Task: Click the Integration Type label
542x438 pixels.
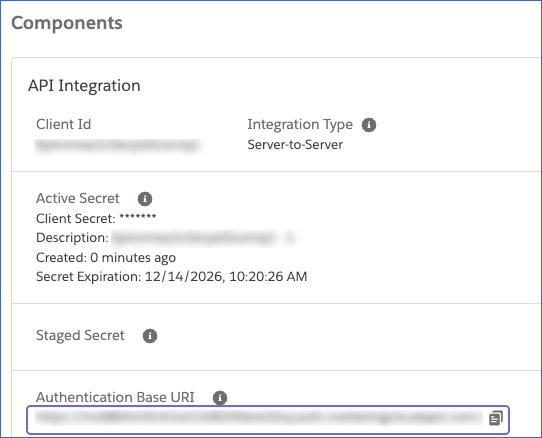Action: pos(300,124)
